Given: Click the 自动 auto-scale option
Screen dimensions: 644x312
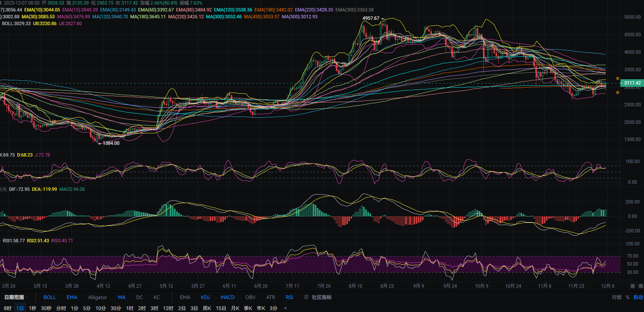Looking at the screenshot, I should click(638, 297).
